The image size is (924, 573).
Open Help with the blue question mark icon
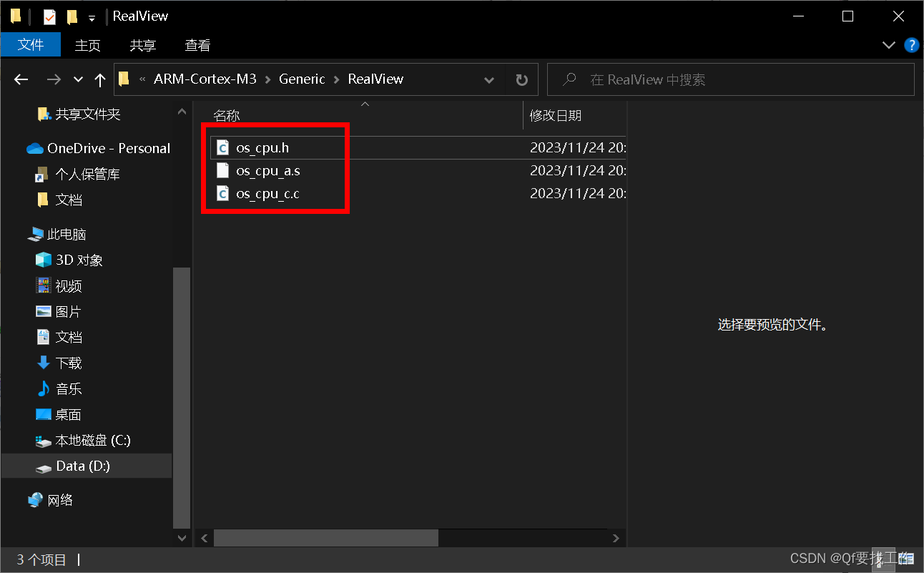coord(911,45)
